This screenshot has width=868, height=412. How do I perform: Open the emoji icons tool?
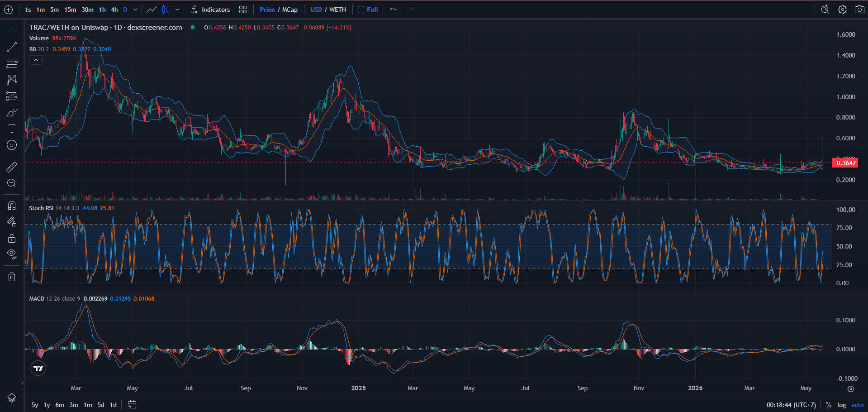coord(12,145)
